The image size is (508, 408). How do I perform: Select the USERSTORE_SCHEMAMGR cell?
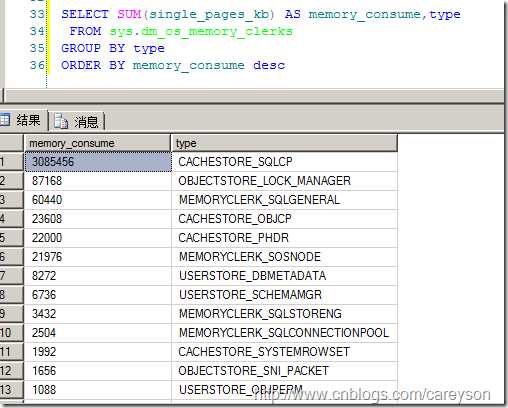[x=284, y=295]
